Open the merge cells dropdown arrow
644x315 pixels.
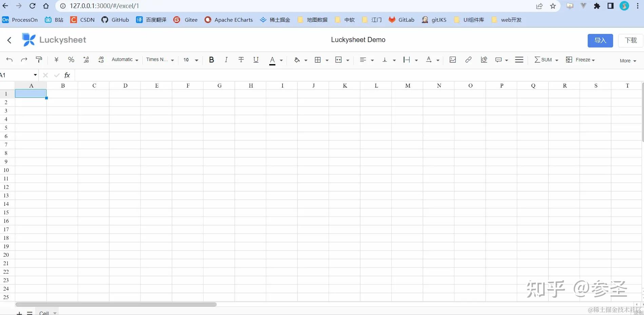coord(348,60)
